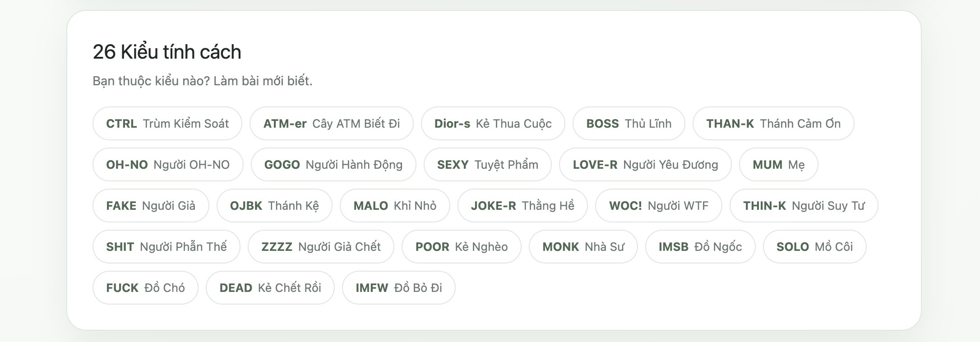Select the OH-NO personality type pill
980x342 pixels.
(x=167, y=165)
